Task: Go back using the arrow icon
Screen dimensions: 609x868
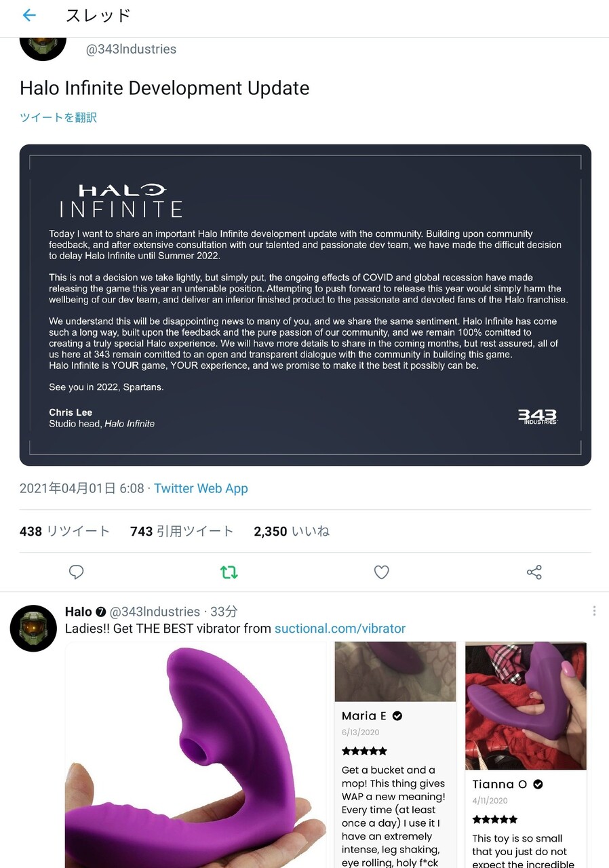Action: pos(29,16)
